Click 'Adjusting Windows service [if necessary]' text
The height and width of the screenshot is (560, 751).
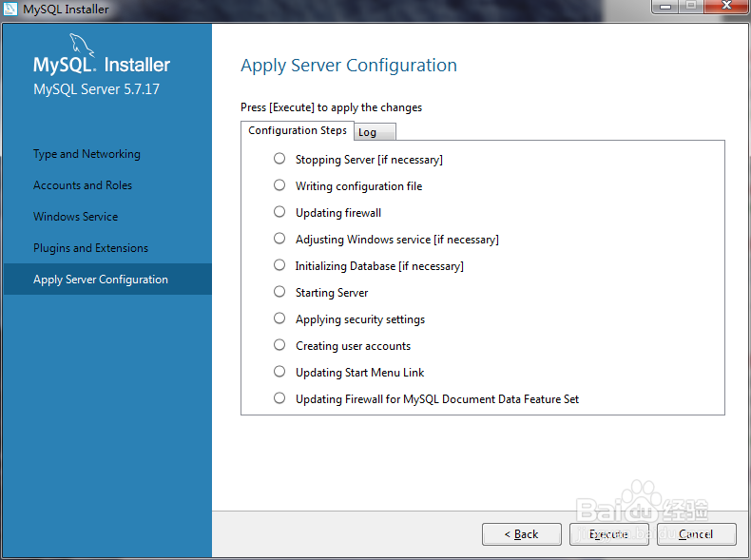tap(397, 239)
